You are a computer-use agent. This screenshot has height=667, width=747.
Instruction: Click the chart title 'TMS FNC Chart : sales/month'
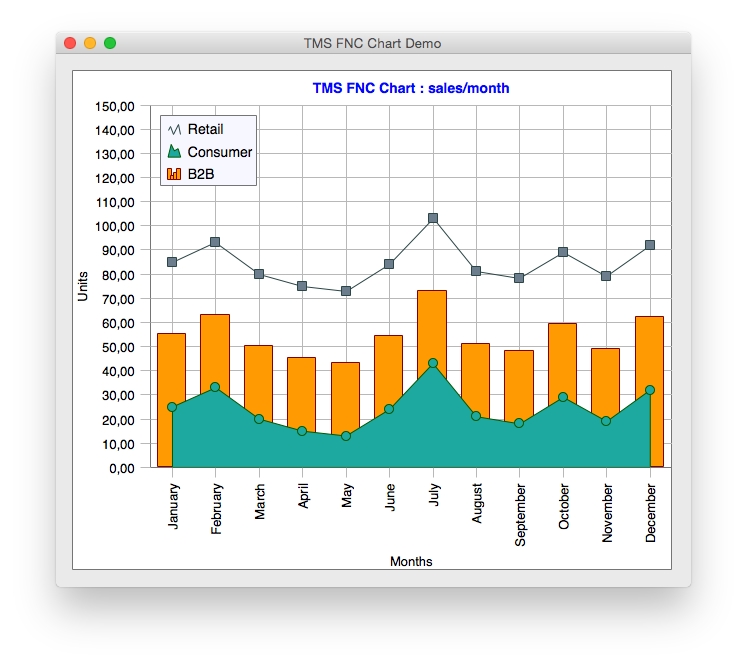tap(411, 88)
